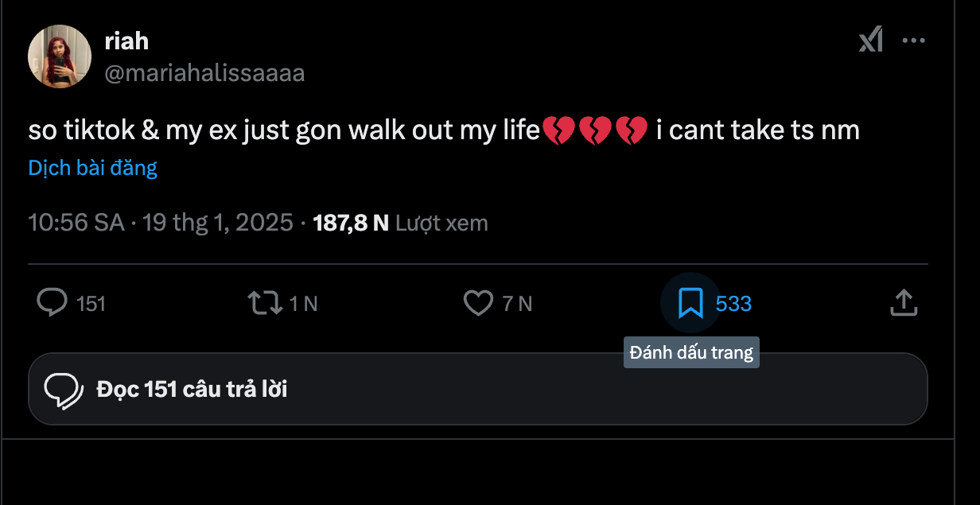
Task: Click the reply speech bubble icon
Action: point(52,303)
